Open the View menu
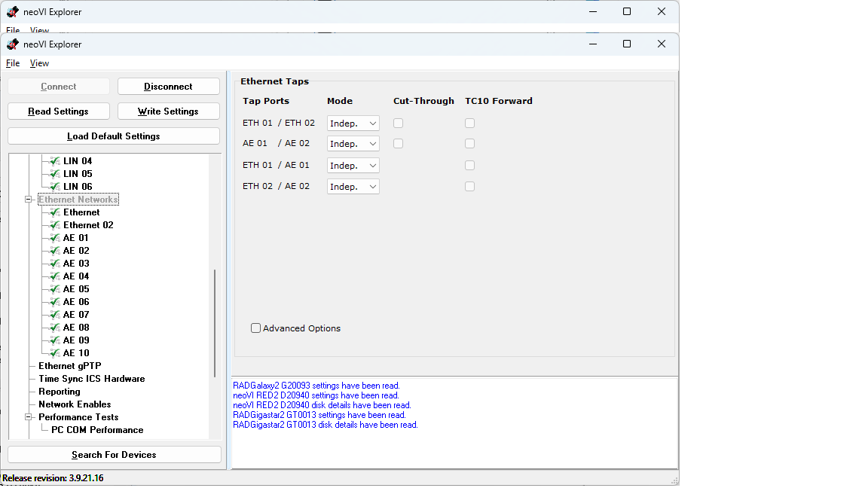 pos(39,63)
